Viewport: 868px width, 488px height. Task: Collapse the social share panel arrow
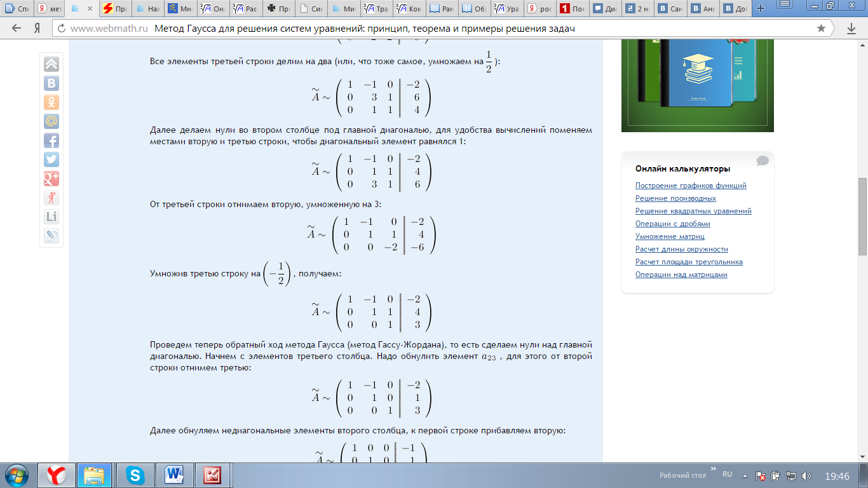(x=51, y=64)
